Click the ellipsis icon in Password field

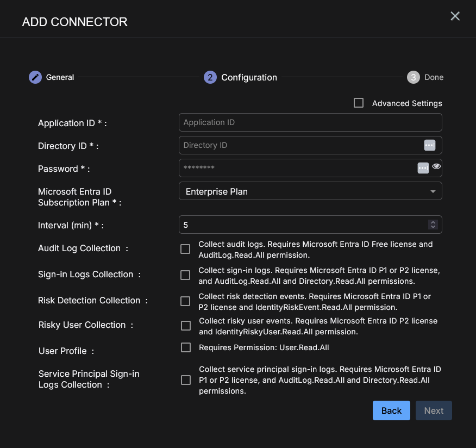tap(423, 168)
